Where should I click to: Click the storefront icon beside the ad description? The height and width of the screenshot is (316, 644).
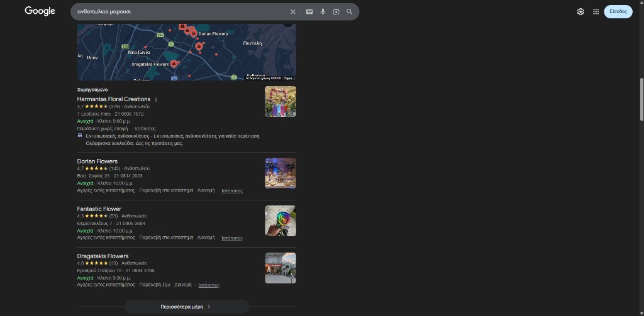click(x=80, y=136)
